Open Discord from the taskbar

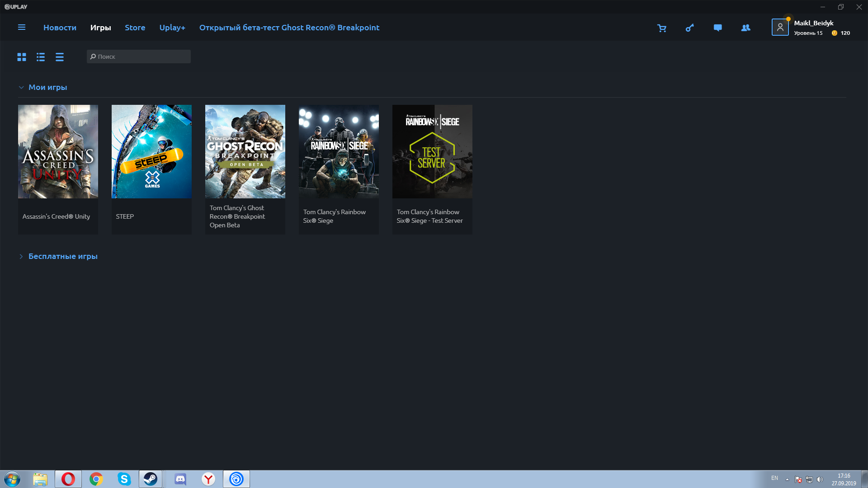point(180,479)
